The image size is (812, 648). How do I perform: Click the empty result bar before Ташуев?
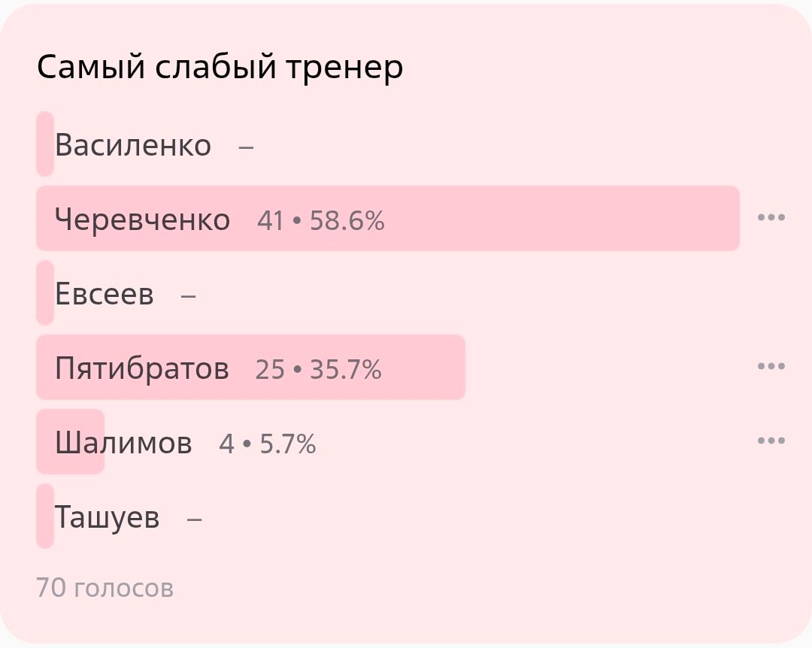point(45,516)
